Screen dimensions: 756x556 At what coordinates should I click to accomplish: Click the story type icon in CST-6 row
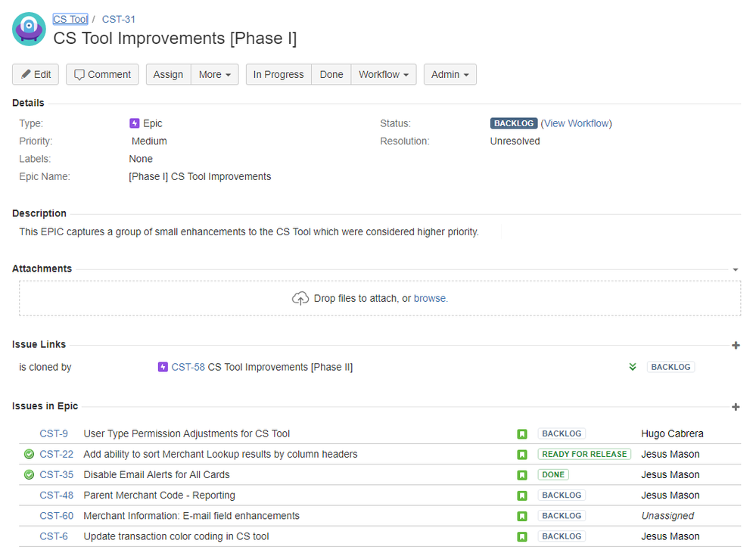[x=521, y=537]
